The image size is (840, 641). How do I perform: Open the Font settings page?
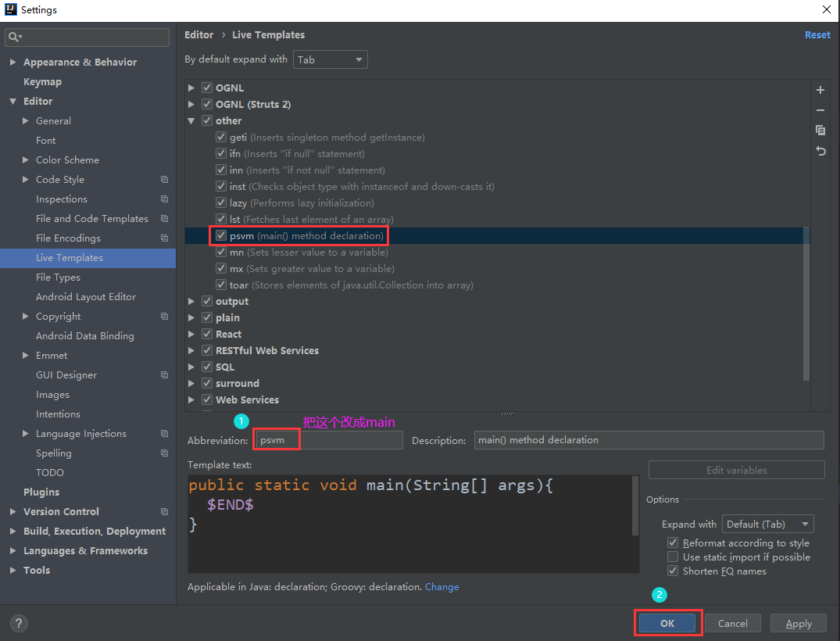point(45,141)
